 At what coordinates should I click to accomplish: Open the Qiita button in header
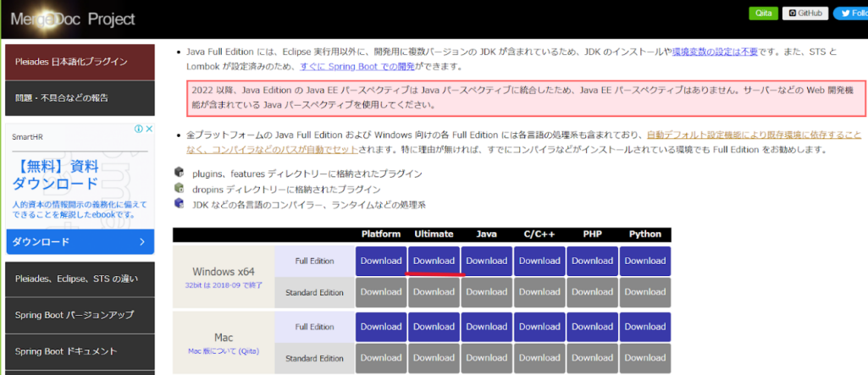coord(763,14)
